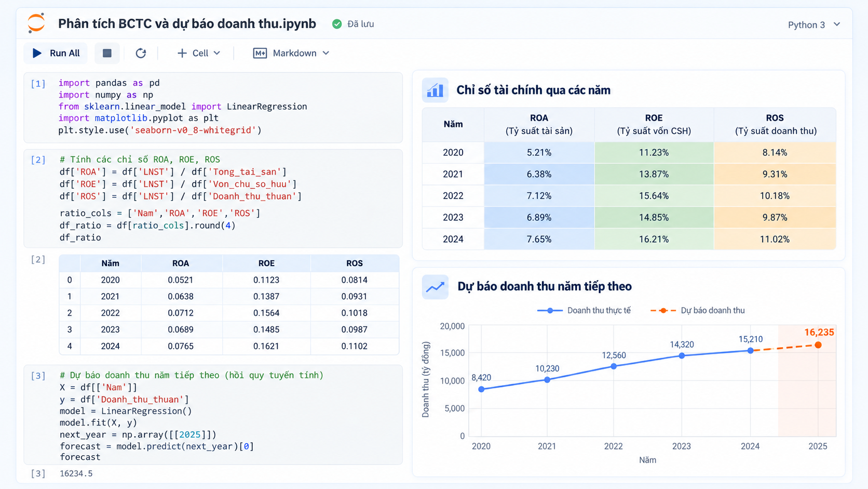Click the ROA column header in dataframe output
Screen dimensions: 868x489
coord(181,263)
